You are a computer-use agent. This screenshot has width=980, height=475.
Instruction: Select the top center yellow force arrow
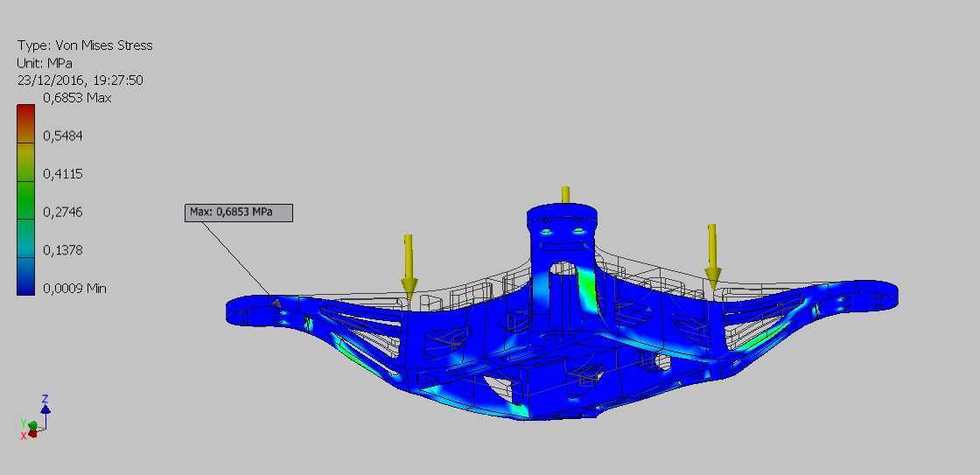[565, 194]
